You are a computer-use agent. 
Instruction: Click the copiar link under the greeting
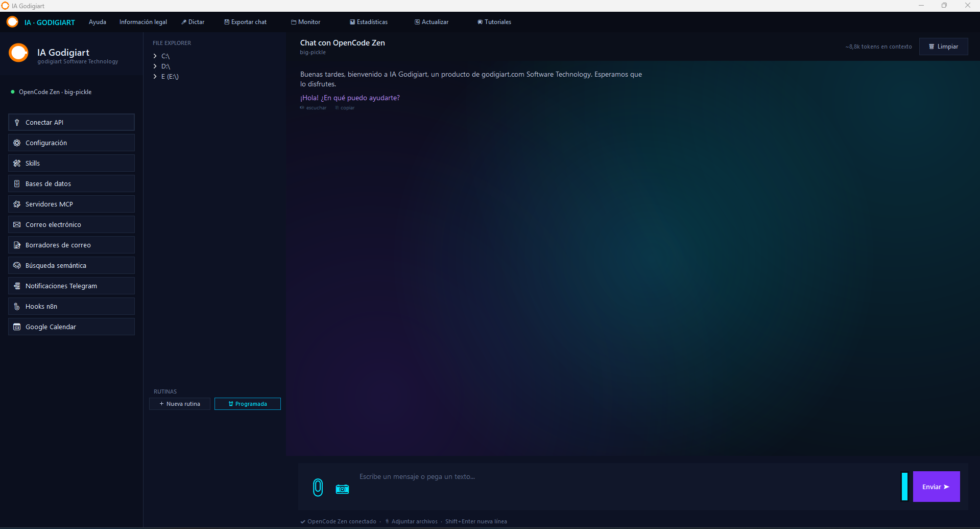pos(345,108)
